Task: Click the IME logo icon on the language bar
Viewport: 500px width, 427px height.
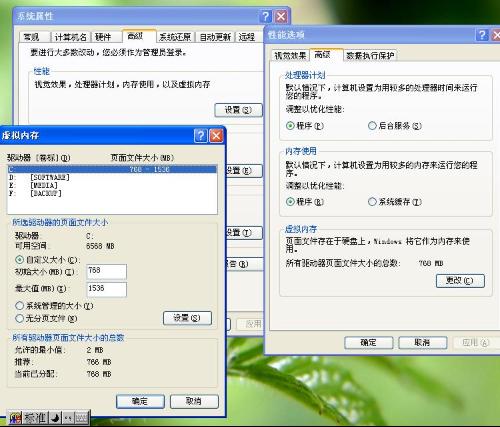Action: [x=15, y=418]
